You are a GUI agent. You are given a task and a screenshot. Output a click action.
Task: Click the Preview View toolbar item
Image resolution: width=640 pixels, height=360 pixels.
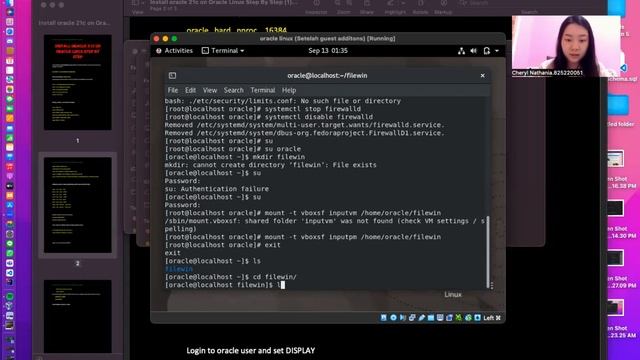138,7
